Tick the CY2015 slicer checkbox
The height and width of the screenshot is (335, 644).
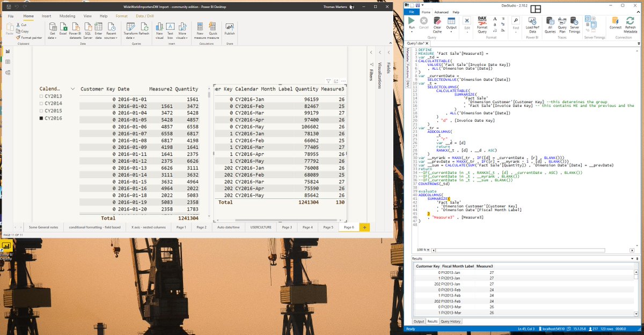42,111
